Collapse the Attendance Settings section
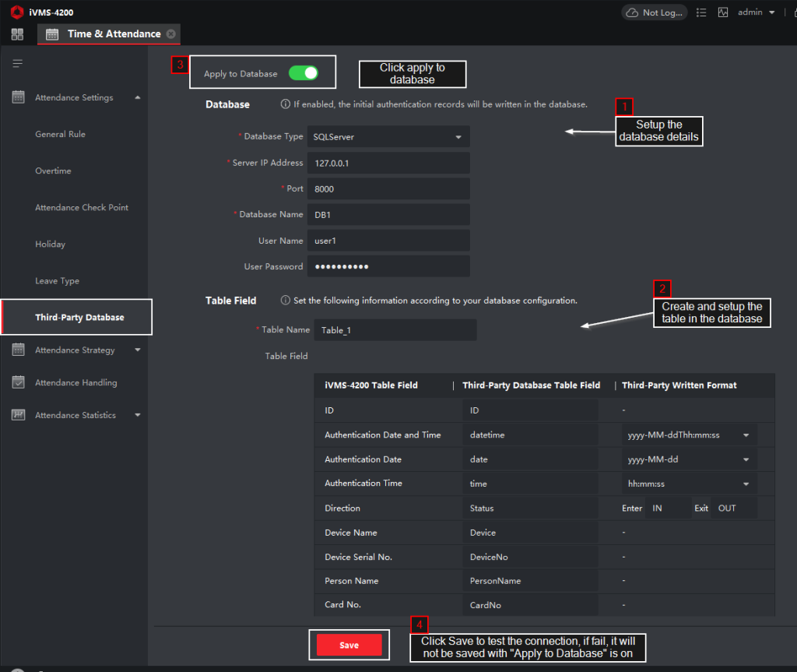797x672 pixels. pyautogui.click(x=138, y=97)
